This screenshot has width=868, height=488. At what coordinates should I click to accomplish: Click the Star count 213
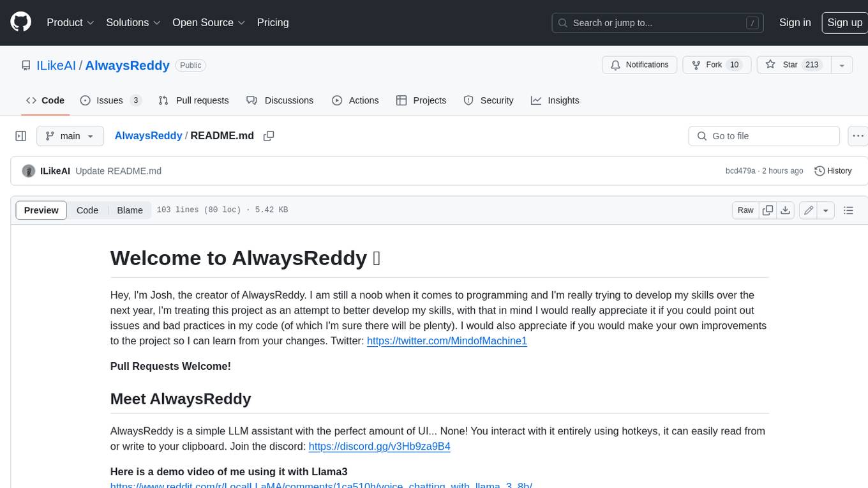812,65
